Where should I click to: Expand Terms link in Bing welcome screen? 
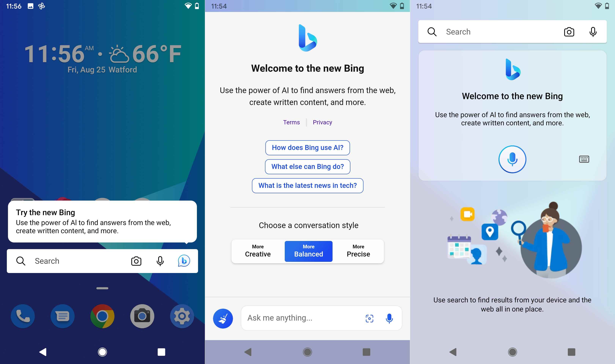point(291,122)
